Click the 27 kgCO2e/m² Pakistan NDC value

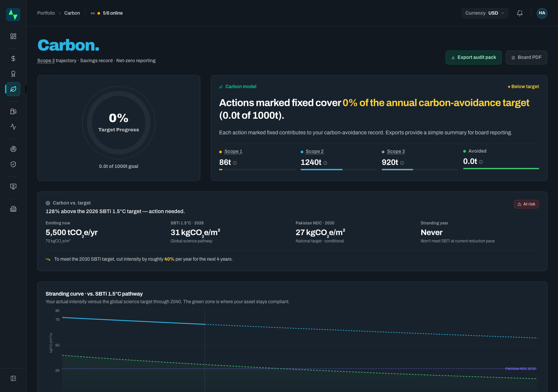pyautogui.click(x=321, y=233)
